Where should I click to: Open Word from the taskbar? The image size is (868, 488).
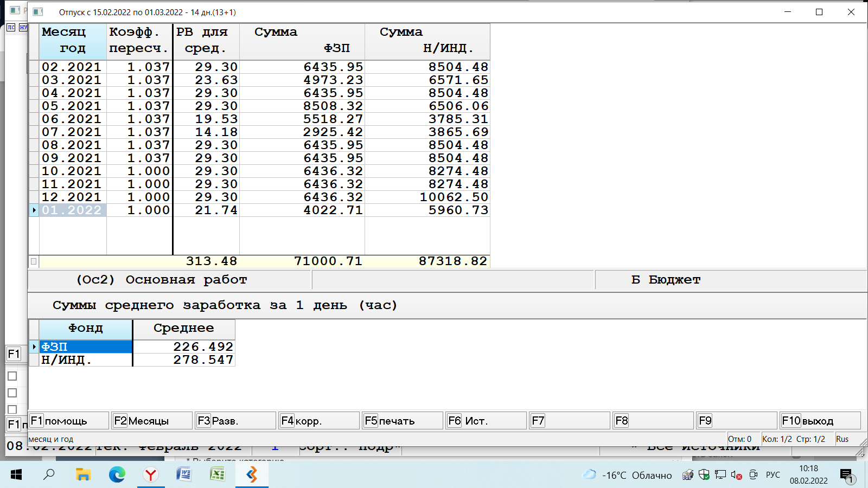pyautogui.click(x=184, y=475)
